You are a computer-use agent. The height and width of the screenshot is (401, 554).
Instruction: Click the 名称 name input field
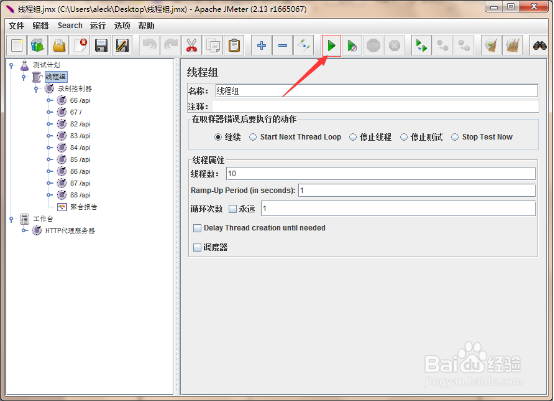click(x=376, y=91)
